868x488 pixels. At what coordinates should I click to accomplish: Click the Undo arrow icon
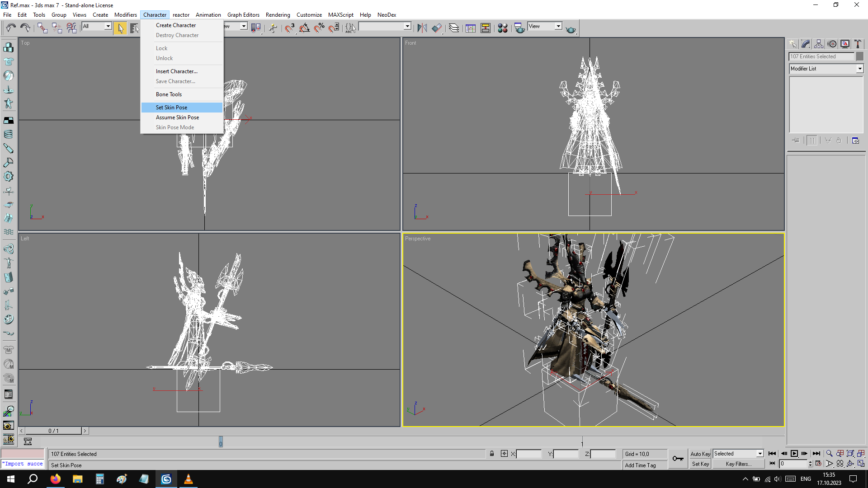pyautogui.click(x=11, y=28)
